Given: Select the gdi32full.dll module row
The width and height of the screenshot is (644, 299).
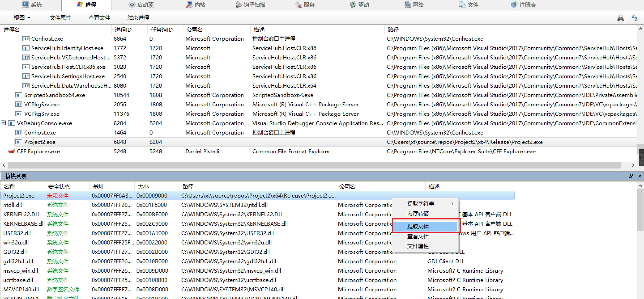Looking at the screenshot, I should click(x=258, y=261).
